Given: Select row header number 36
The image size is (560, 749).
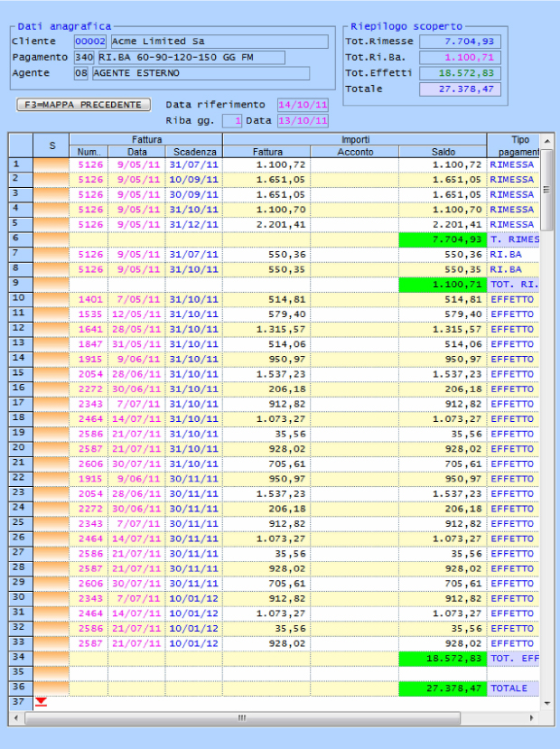Looking at the screenshot, I should [21, 688].
